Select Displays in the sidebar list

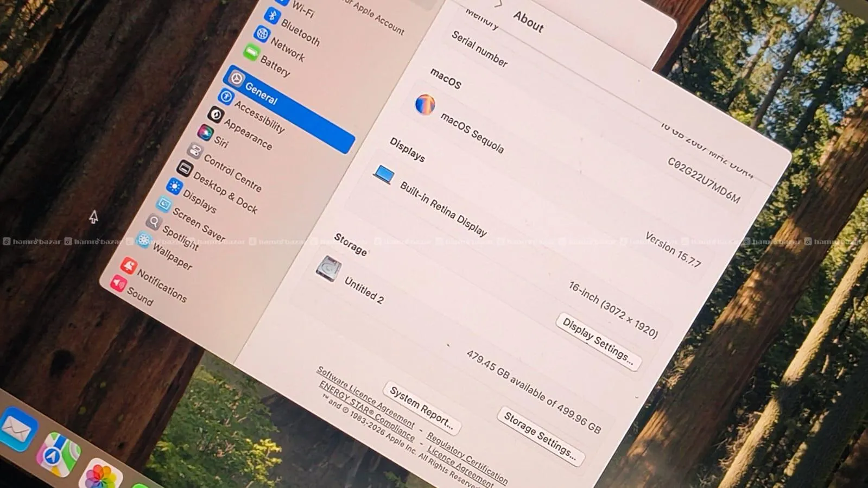(200, 201)
